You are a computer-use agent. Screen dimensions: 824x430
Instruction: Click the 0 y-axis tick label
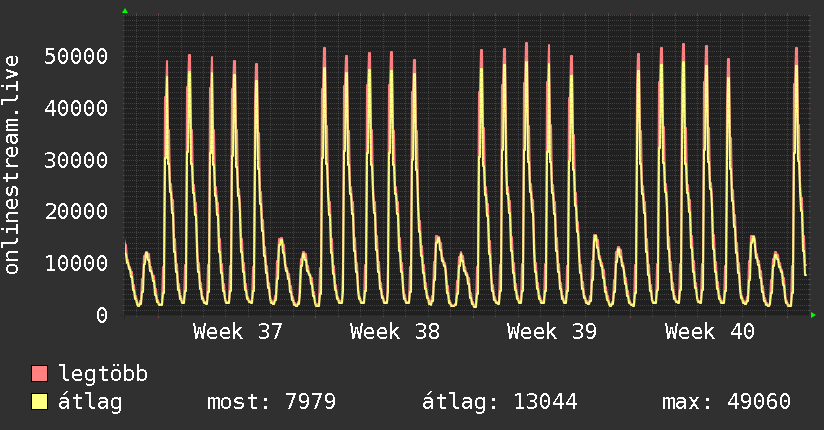[x=102, y=315]
